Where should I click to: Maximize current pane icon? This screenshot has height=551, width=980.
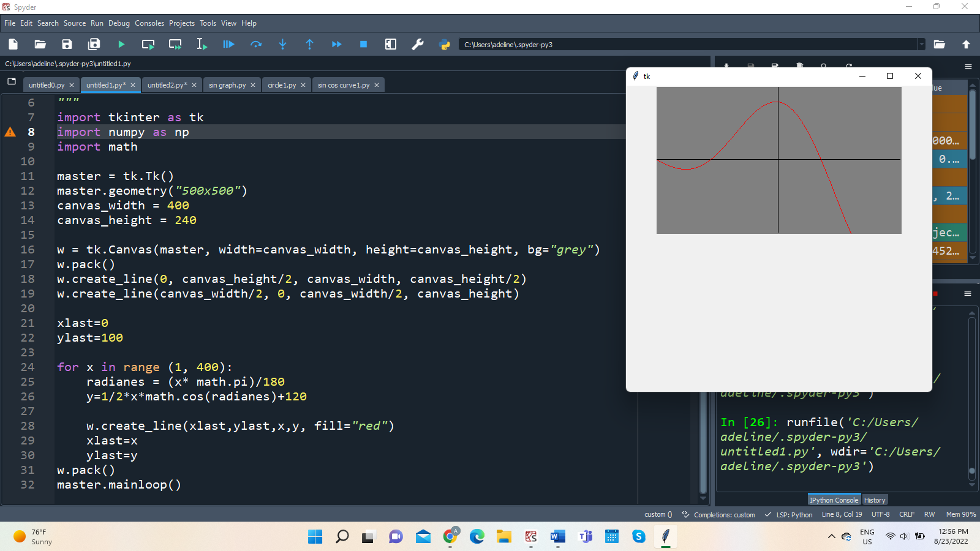(x=391, y=44)
